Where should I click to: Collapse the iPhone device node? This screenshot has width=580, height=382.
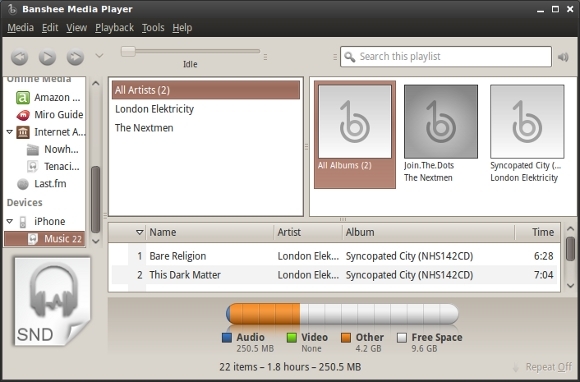10,221
